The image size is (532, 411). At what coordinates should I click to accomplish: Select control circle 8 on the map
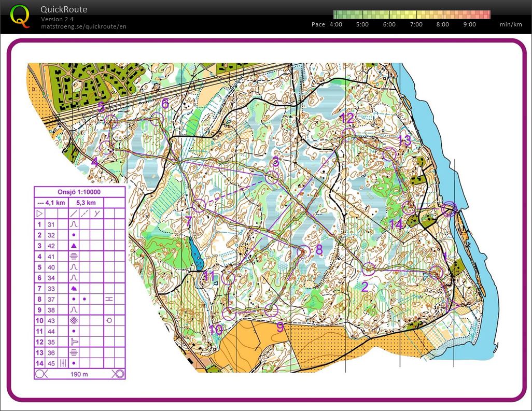pyautogui.click(x=303, y=251)
